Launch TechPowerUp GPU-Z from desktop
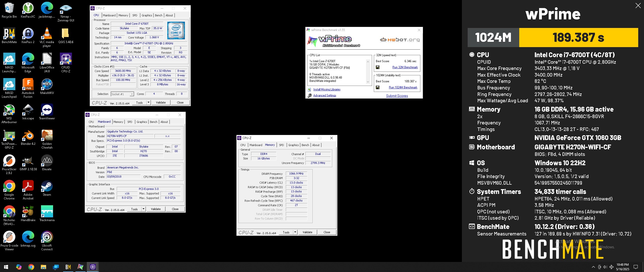The height and width of the screenshot is (272, 644). [x=9, y=139]
